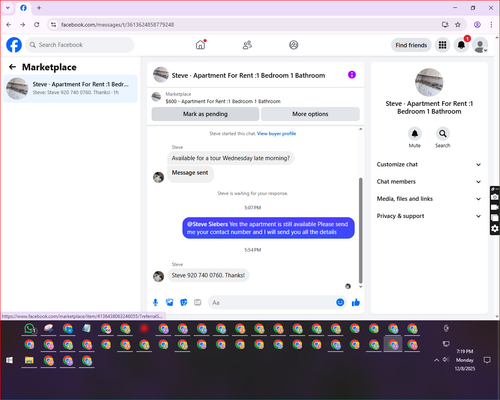
Task: Open a new browser tab
Action: (x=39, y=8)
